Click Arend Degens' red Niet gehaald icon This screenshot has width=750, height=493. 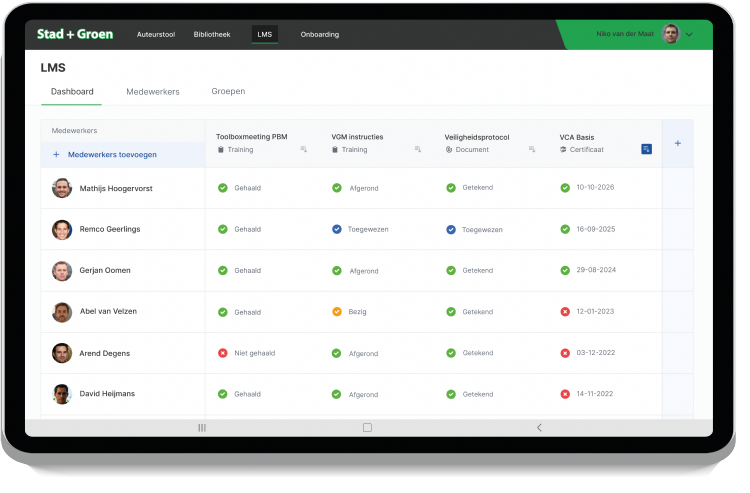point(222,353)
